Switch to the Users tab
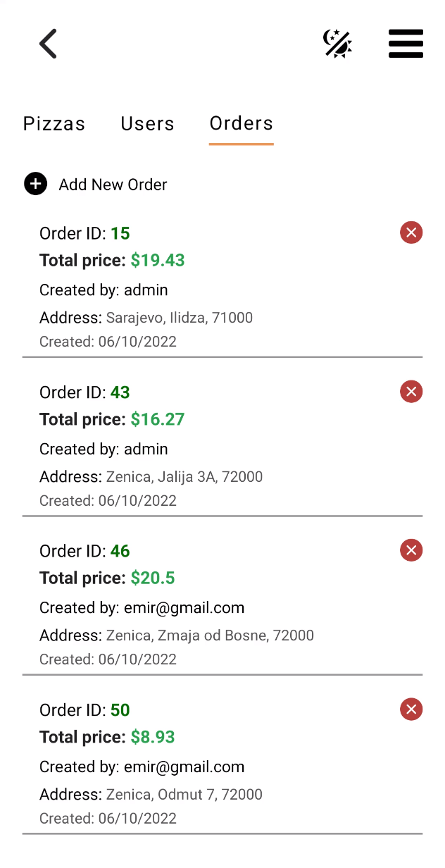The height and width of the screenshot is (868, 445). [147, 123]
